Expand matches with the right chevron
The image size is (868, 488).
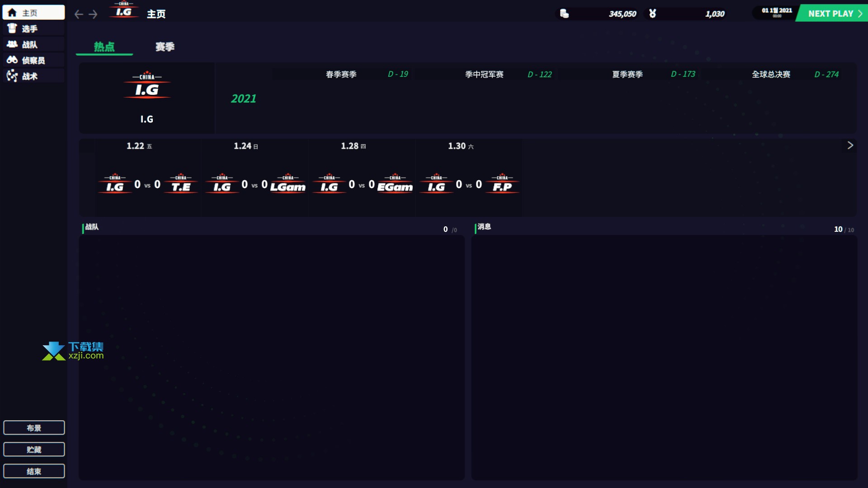coord(850,145)
